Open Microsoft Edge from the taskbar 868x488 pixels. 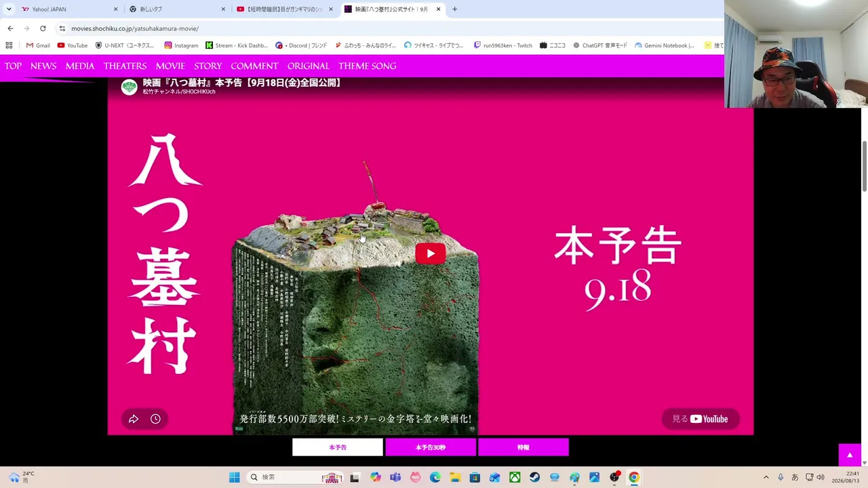(435, 477)
